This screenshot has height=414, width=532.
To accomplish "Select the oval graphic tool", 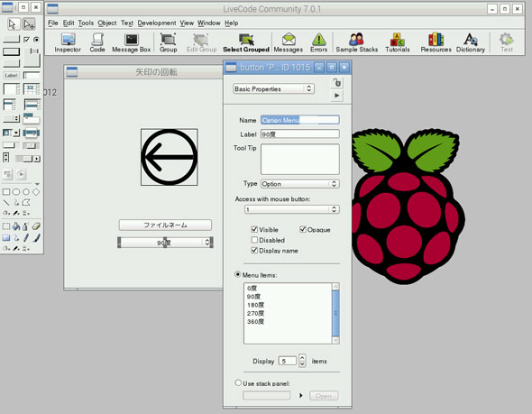I will 26,192.
